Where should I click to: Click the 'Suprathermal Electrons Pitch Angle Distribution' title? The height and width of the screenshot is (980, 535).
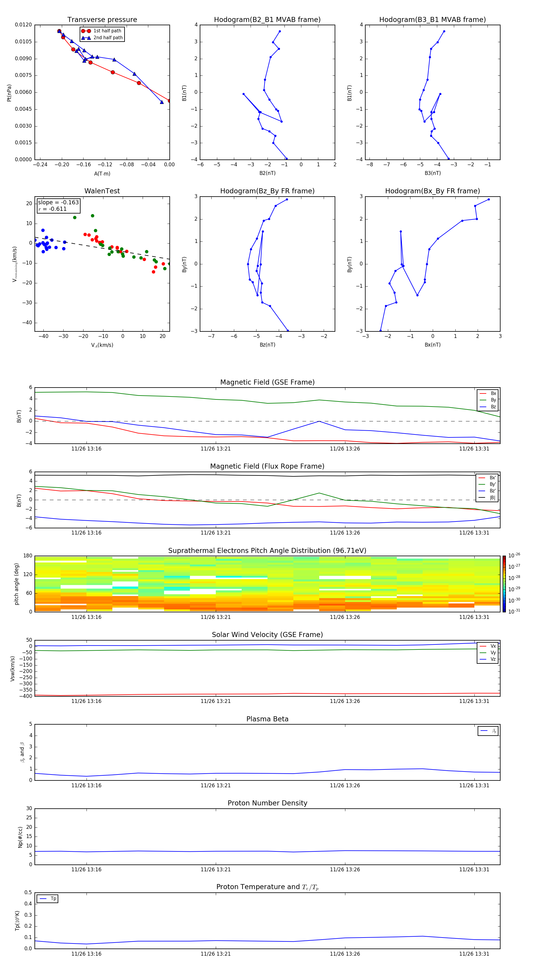click(x=267, y=551)
